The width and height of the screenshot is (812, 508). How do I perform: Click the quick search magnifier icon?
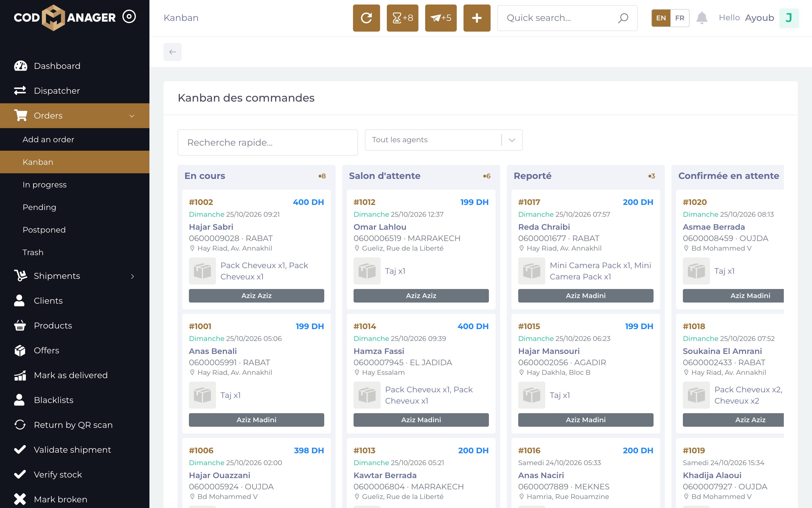point(623,18)
